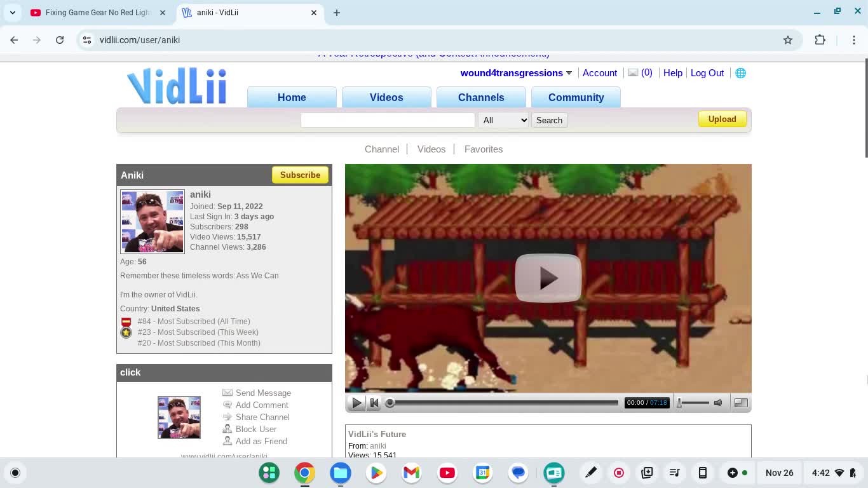Mute the video with speaker icon

718,402
